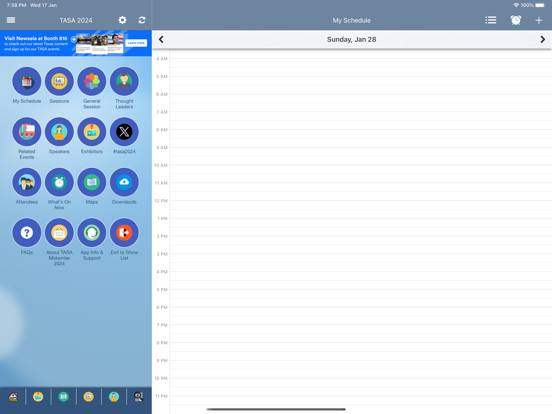This screenshot has width=552, height=414.
Task: Tap the Maps tab in bottom bar
Action: (x=63, y=397)
